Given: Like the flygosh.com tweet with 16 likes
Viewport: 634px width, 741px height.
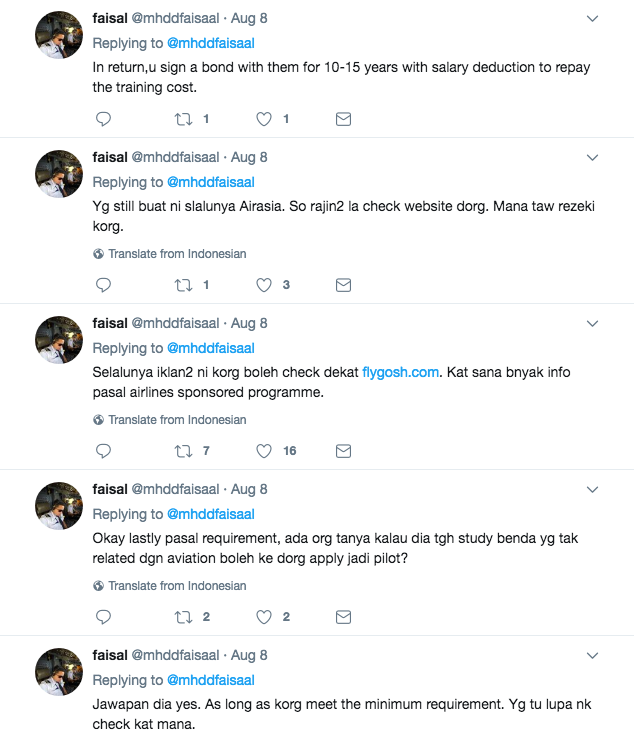Looking at the screenshot, I should coord(264,451).
